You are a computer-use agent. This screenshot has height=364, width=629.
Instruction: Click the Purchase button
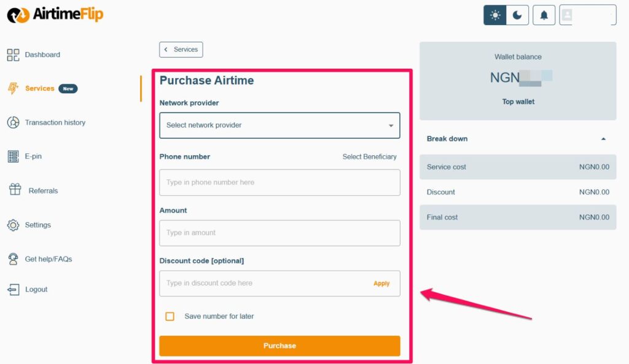279,346
